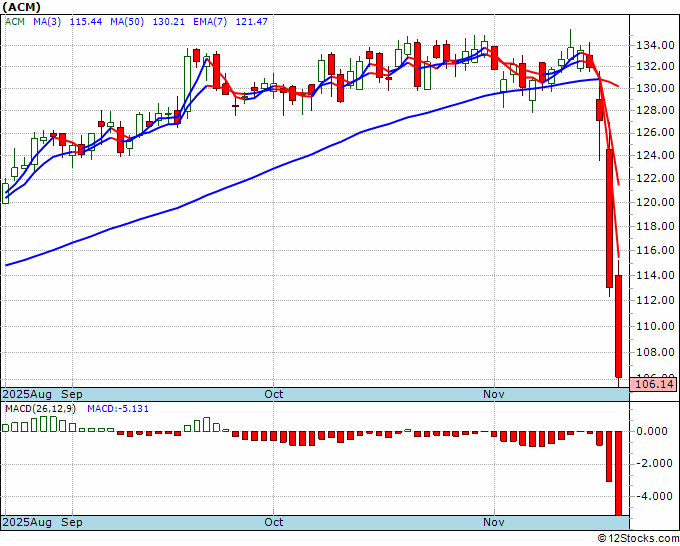
Task: Click 2025Aug on the price chart date axis
Action: pos(27,394)
